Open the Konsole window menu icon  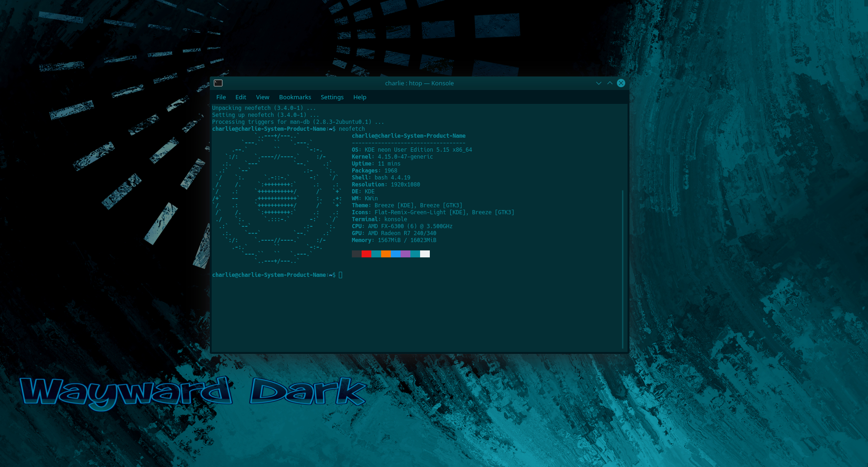pyautogui.click(x=218, y=83)
